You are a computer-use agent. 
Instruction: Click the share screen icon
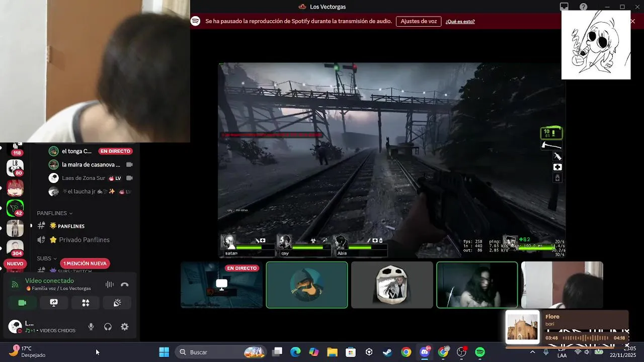pyautogui.click(x=54, y=303)
